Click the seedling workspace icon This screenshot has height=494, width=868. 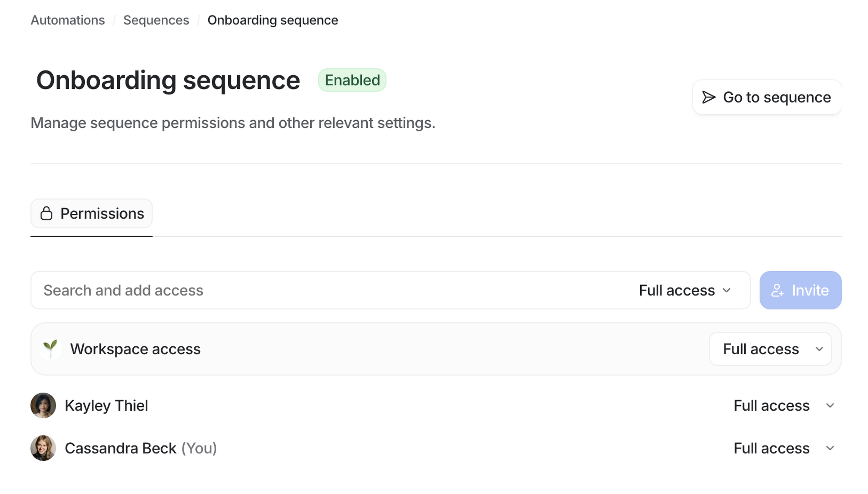50,349
